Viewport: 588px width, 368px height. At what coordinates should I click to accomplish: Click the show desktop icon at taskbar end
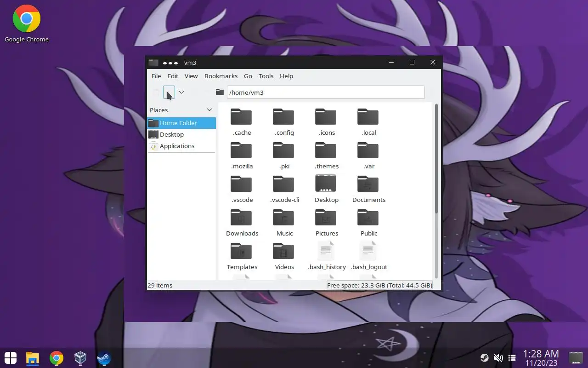pos(576,357)
